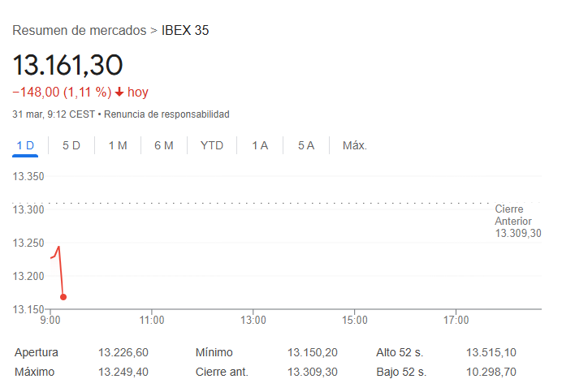562x392 pixels.
Task: Click the Apertura value 13.226,60
Action: point(123,352)
